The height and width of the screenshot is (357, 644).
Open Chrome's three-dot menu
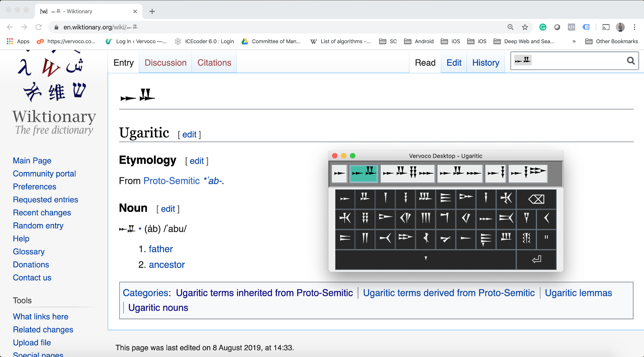[x=634, y=27]
